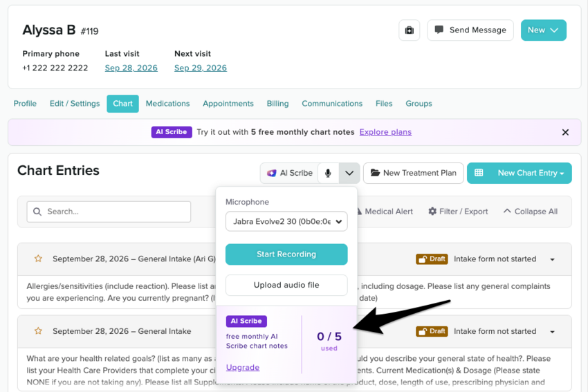Screen dimensions: 588x392
Task: Dismiss the AI Scribe promo banner
Action: [565, 132]
